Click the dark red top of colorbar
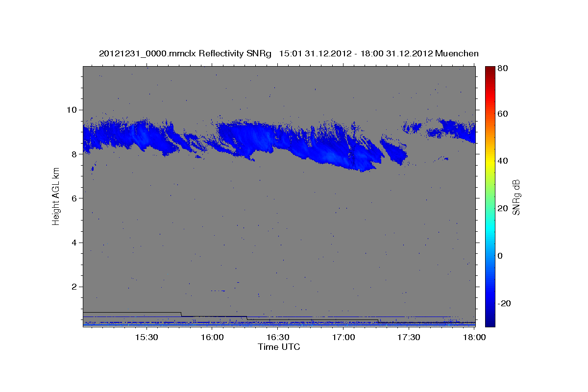The height and width of the screenshot is (392, 588). [x=490, y=71]
